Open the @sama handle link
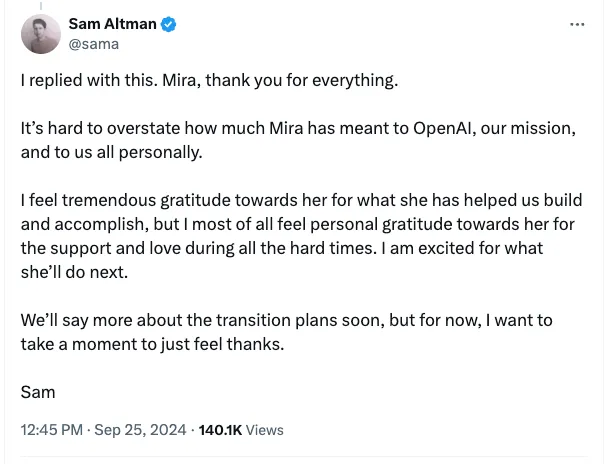Screen dimensions: 616x464 pyautogui.click(x=93, y=44)
